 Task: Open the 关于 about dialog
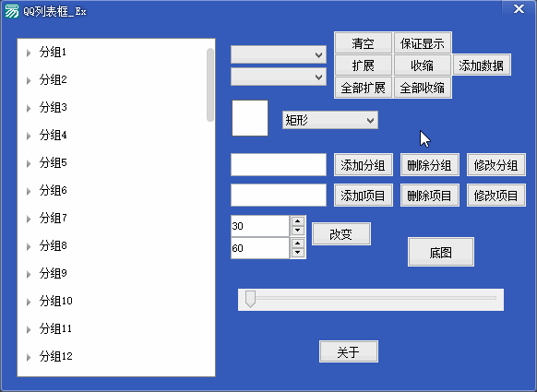[x=349, y=351]
